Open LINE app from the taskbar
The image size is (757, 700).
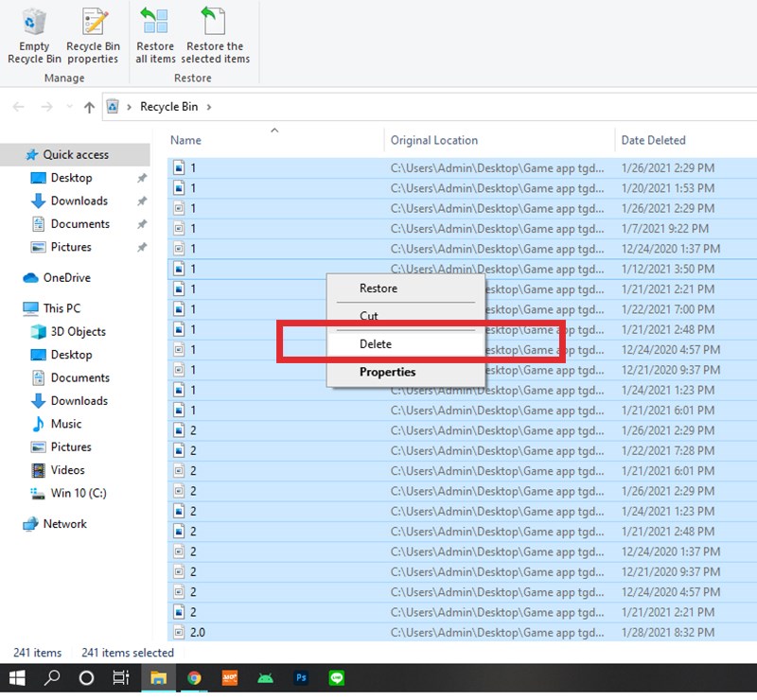pyautogui.click(x=337, y=678)
